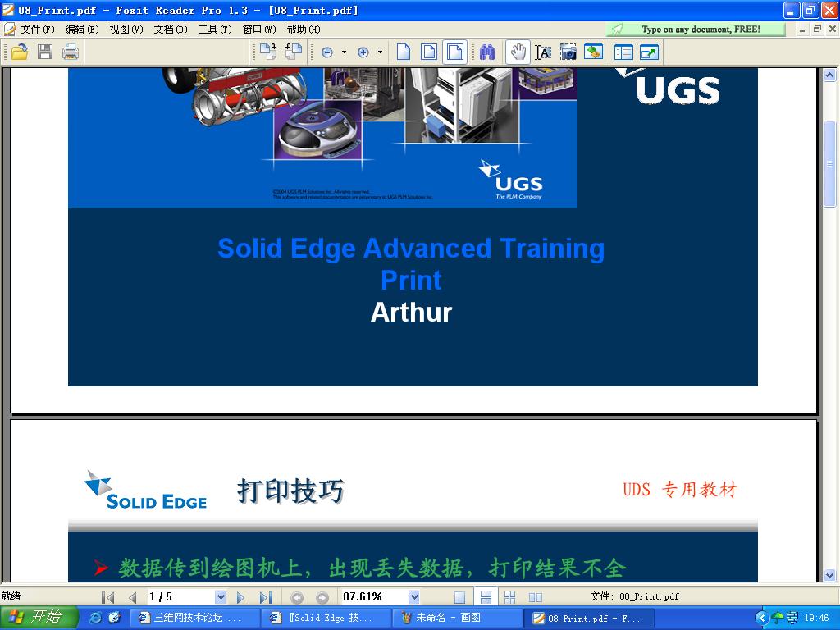The image size is (840, 630).
Task: Switch to Solid Edge 技 taskbar window
Action: [326, 618]
